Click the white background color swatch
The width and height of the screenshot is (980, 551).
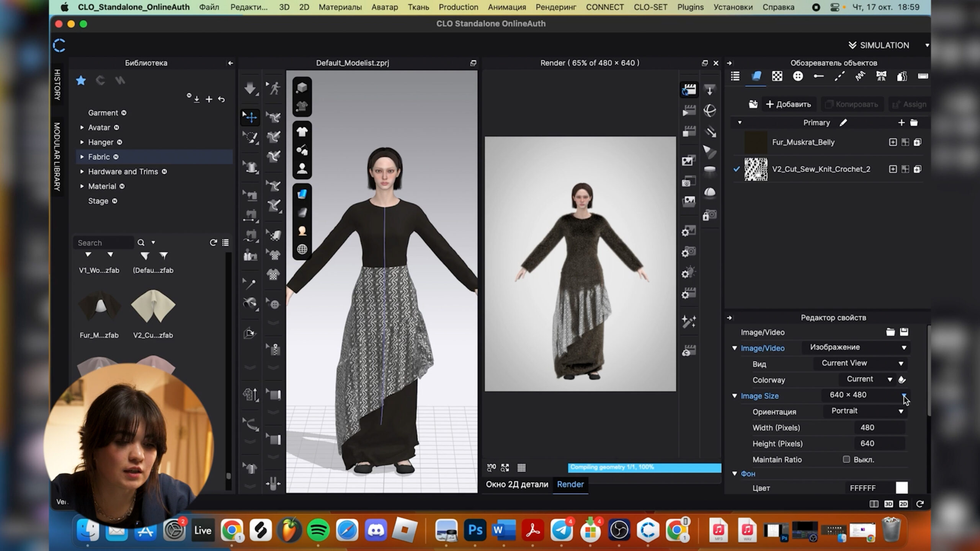(x=902, y=488)
